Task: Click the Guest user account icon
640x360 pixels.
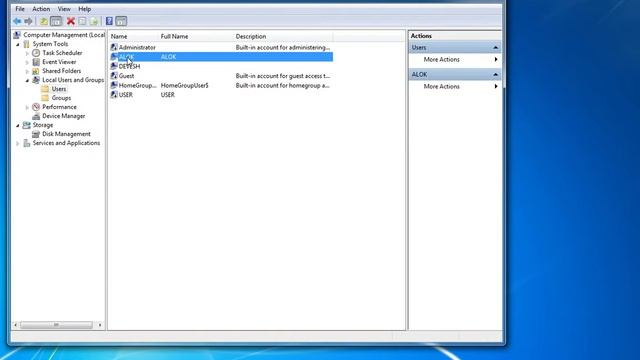Action: click(x=114, y=76)
